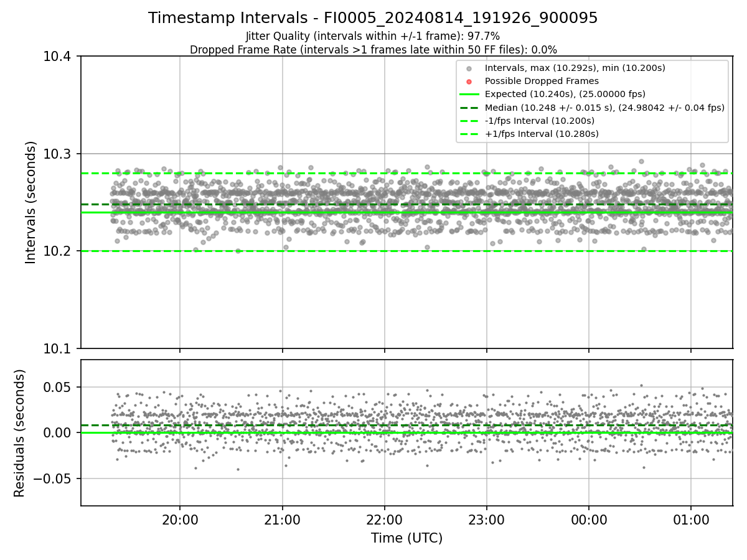This screenshot has width=747, height=560.
Task: Click the red dot marker beside 'Possible Dropped Frames'
Action: tap(469, 82)
